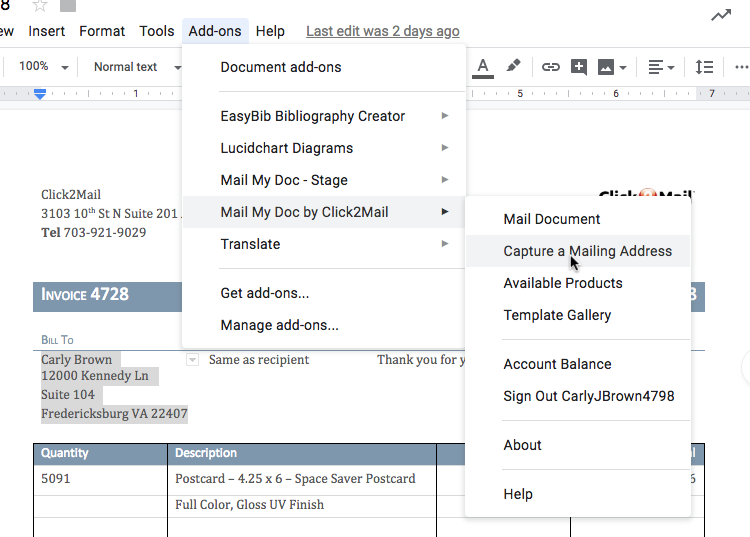This screenshot has height=537, width=750.
Task: Click the insert image icon
Action: 606,67
